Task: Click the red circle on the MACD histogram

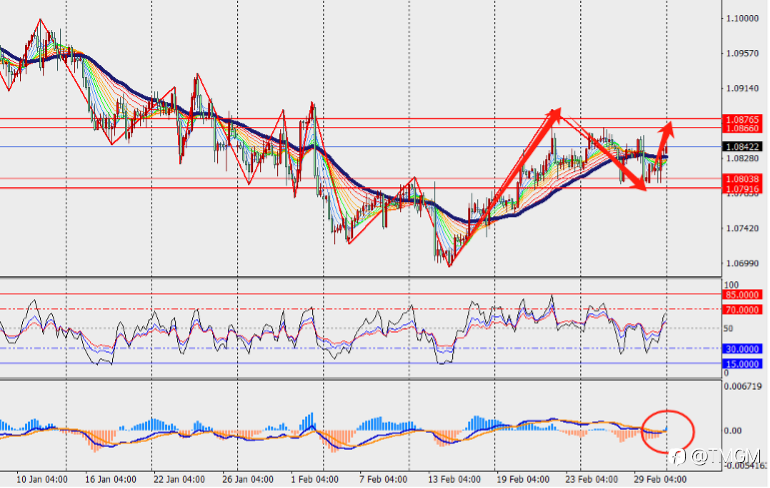Action: [x=668, y=432]
